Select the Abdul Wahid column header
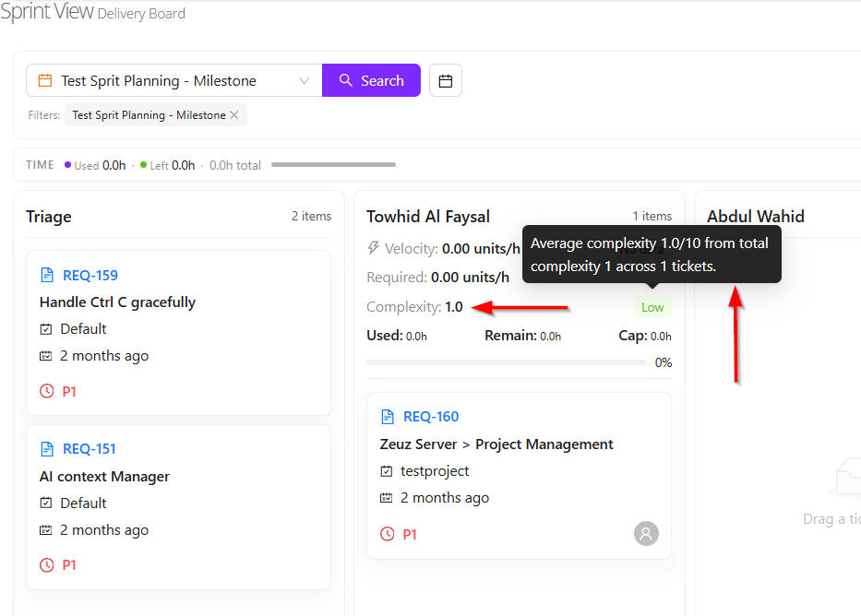861x616 pixels. click(x=756, y=217)
